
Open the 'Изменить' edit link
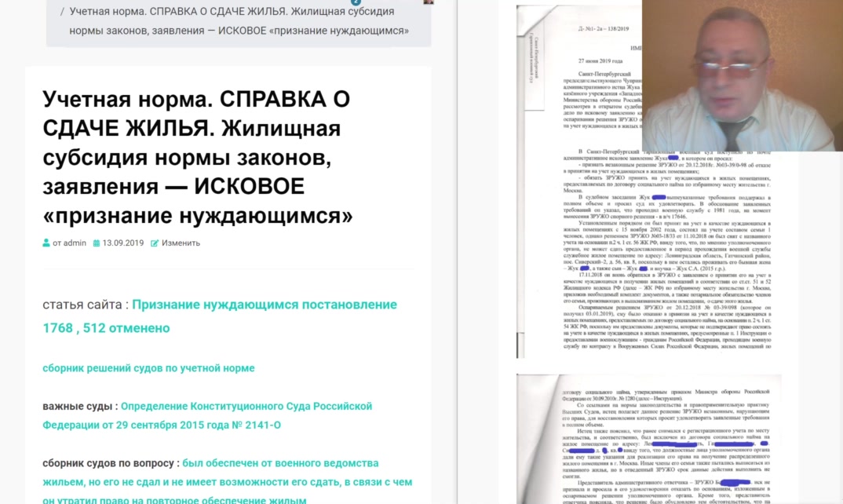coord(181,243)
